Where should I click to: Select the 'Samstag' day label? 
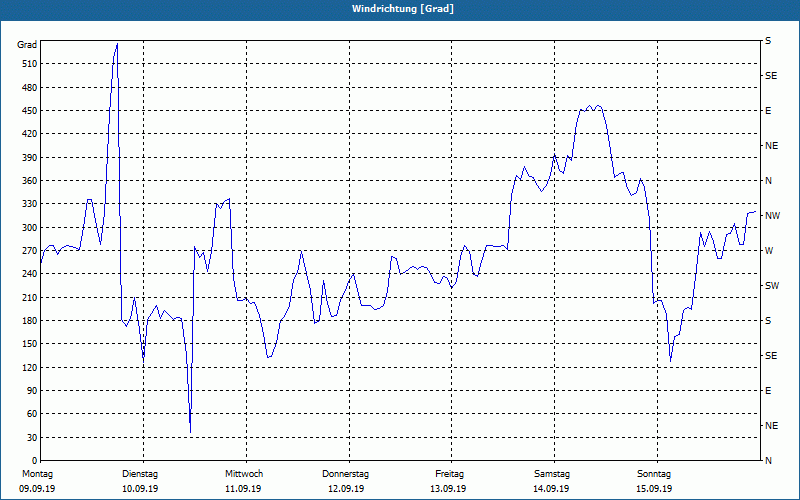552,474
